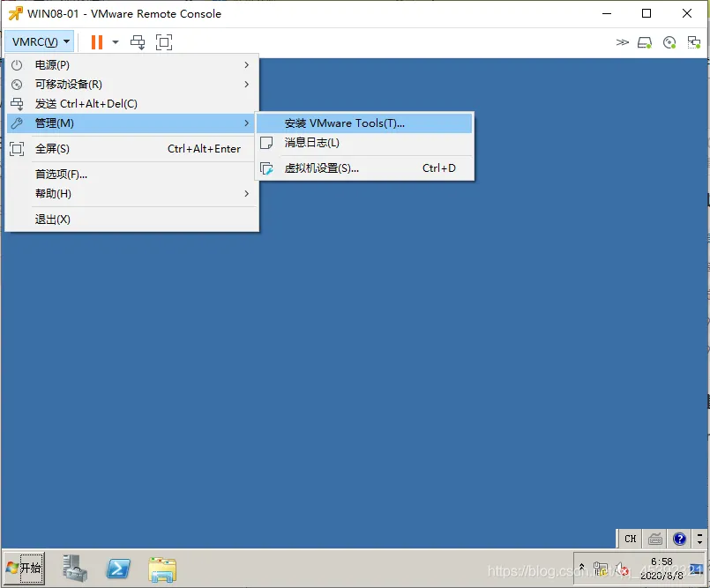Click the double-chevron expand devices icon

(x=623, y=42)
